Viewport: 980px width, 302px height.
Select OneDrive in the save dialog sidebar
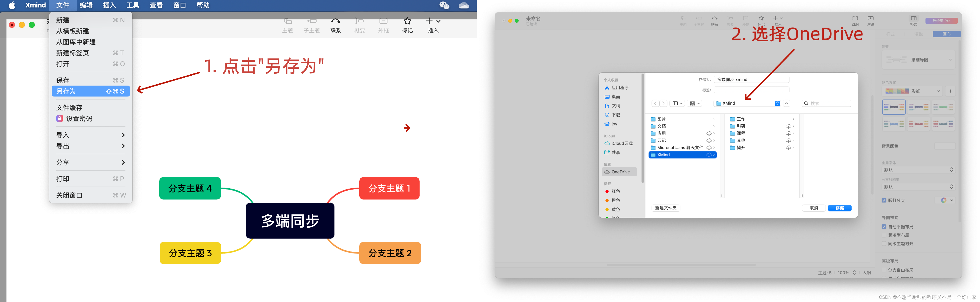[x=620, y=172]
